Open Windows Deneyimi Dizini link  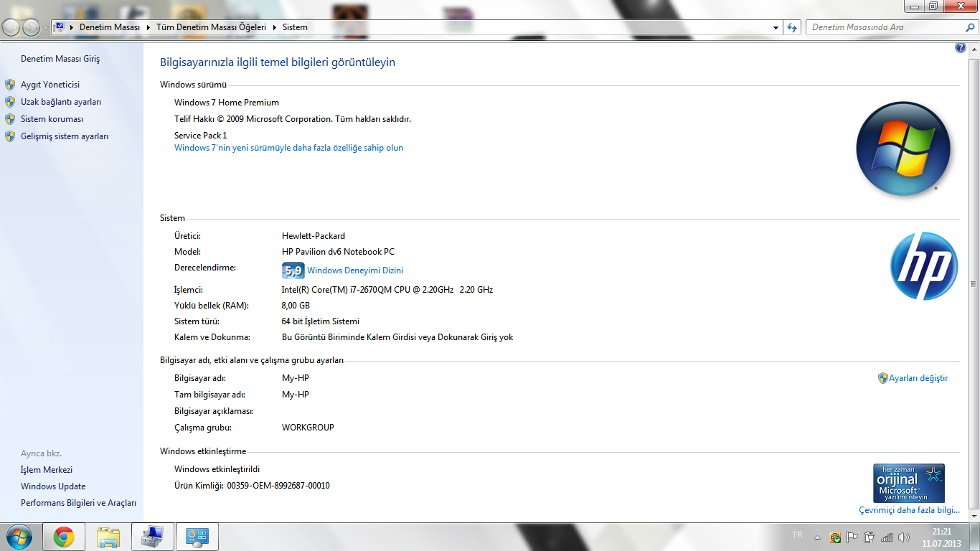355,270
